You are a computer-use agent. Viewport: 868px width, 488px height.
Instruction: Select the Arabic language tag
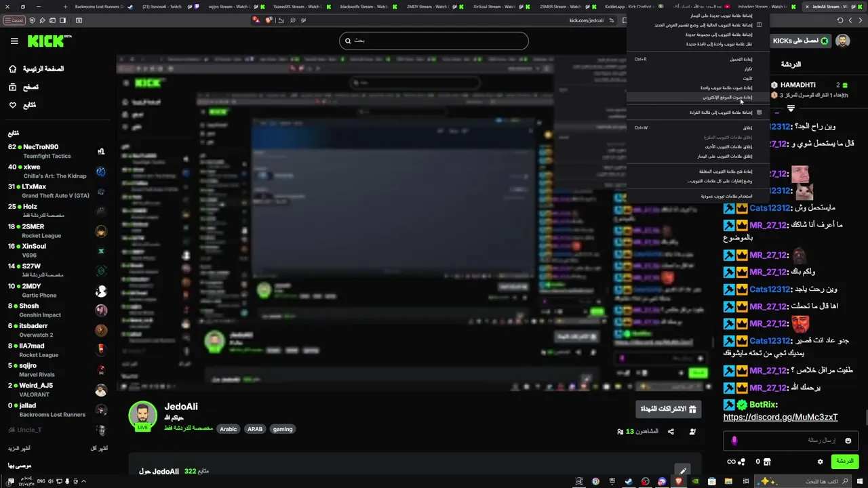tap(229, 429)
